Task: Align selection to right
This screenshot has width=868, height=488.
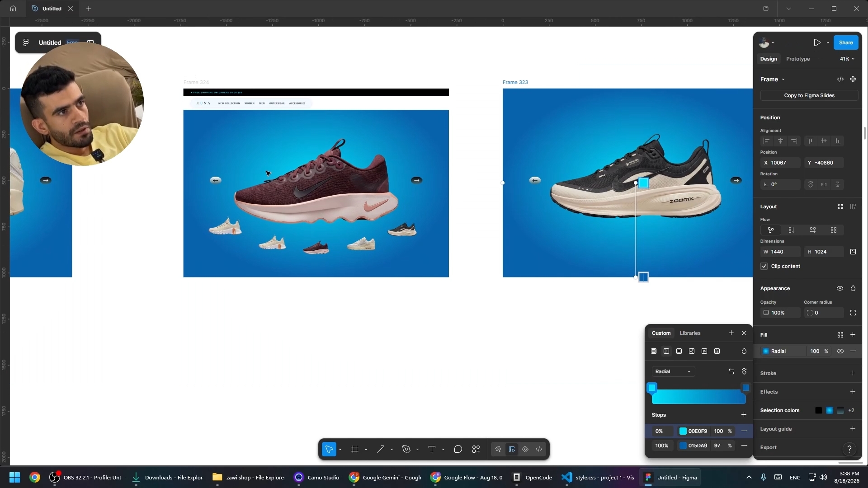Action: coord(794,141)
